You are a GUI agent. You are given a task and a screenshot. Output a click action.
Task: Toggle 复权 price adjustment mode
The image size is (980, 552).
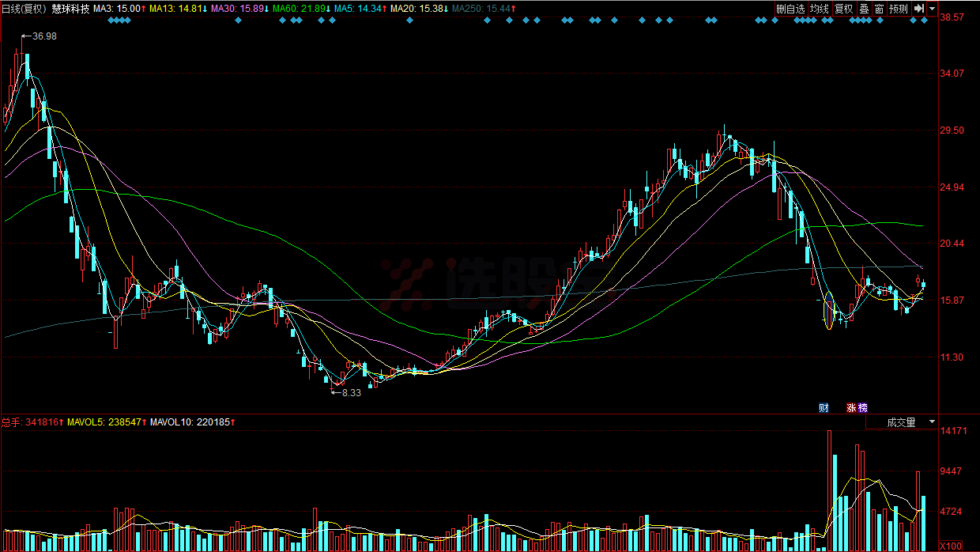coord(844,9)
